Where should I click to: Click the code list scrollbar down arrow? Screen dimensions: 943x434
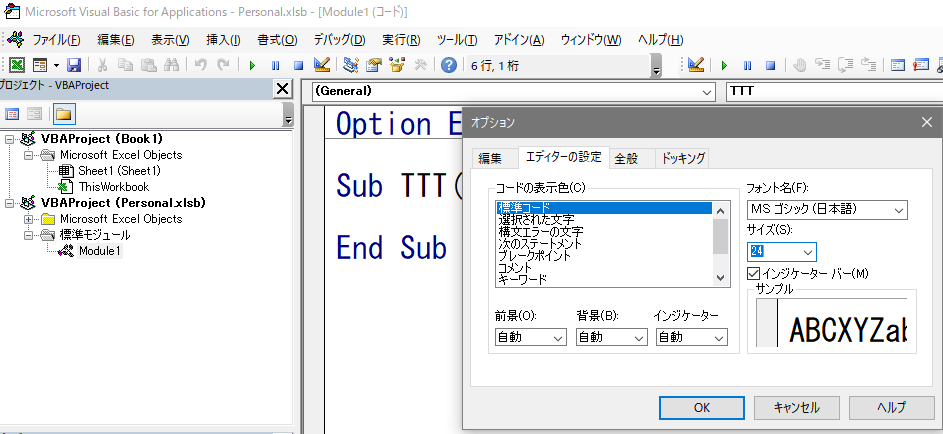click(x=720, y=278)
